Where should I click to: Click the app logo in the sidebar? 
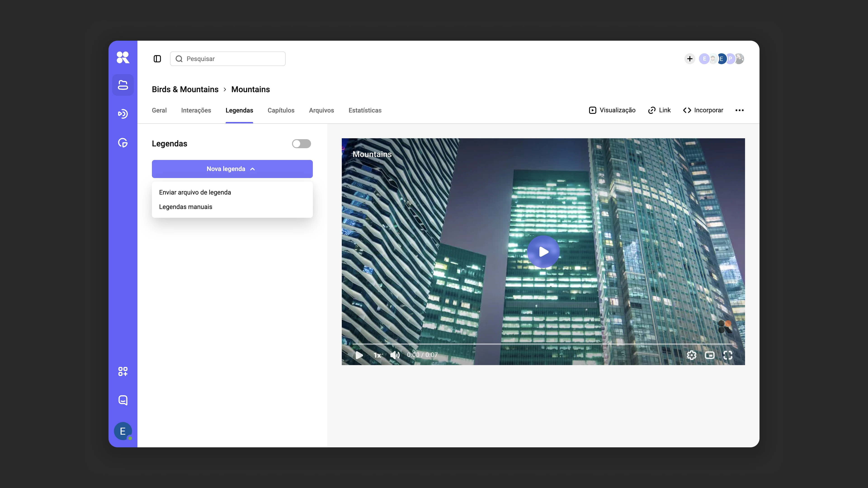point(123,58)
